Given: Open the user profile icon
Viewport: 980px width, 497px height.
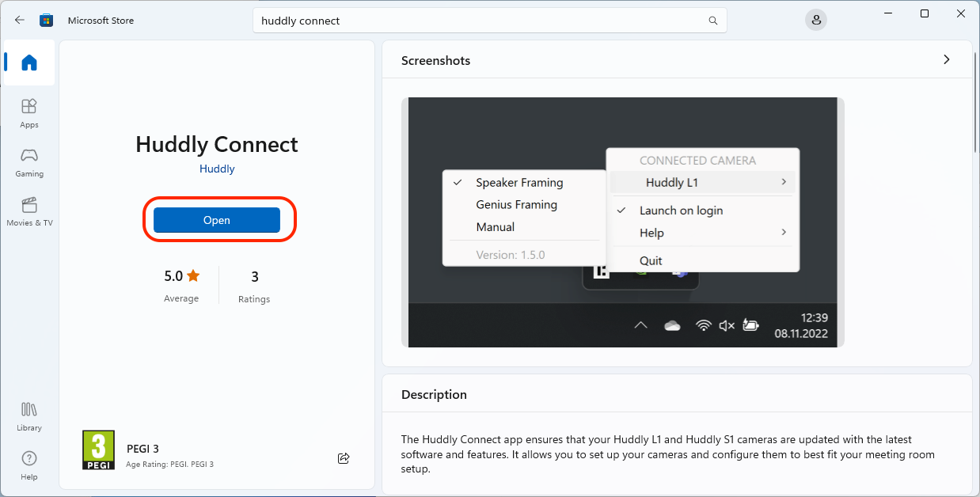Looking at the screenshot, I should click(x=815, y=20).
